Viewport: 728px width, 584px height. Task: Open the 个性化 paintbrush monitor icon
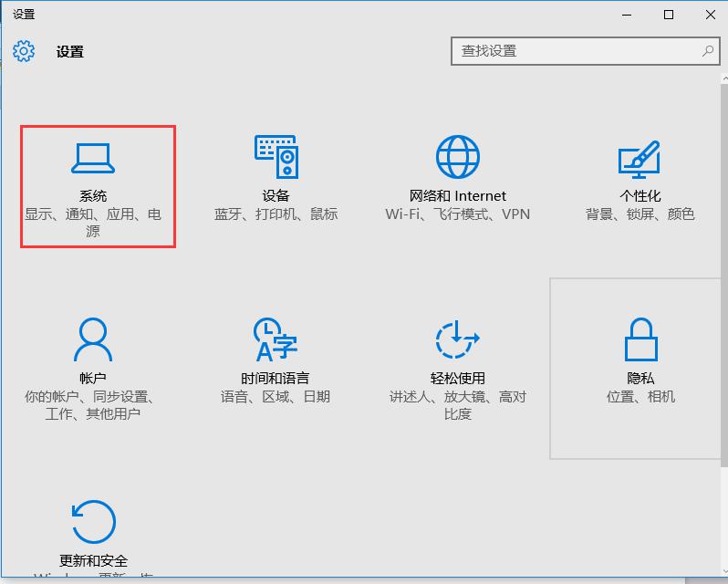pyautogui.click(x=640, y=159)
